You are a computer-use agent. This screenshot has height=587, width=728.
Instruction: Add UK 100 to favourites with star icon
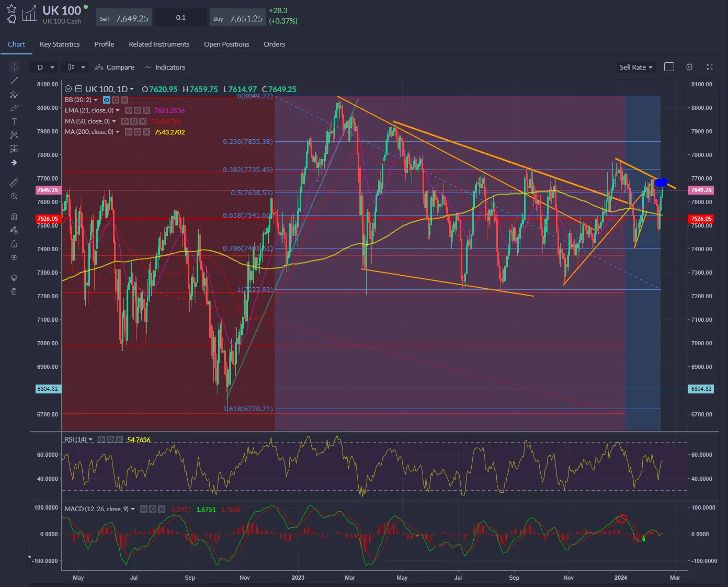tap(12, 9)
